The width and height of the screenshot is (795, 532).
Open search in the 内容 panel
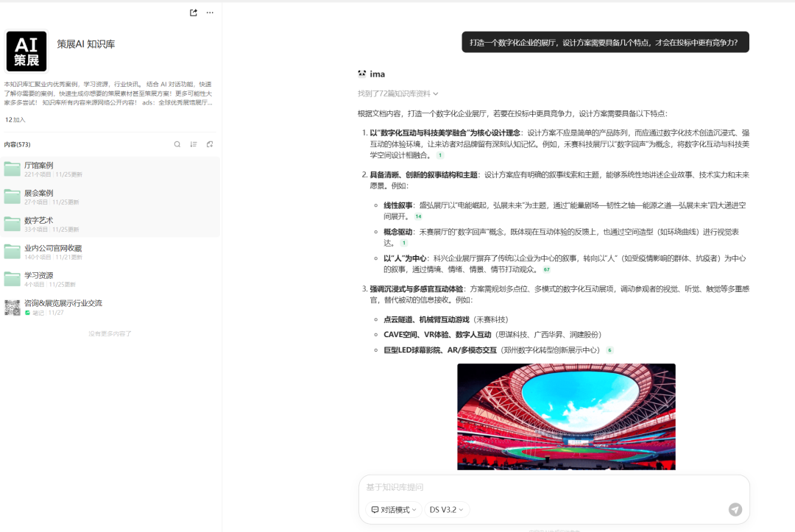pyautogui.click(x=177, y=144)
